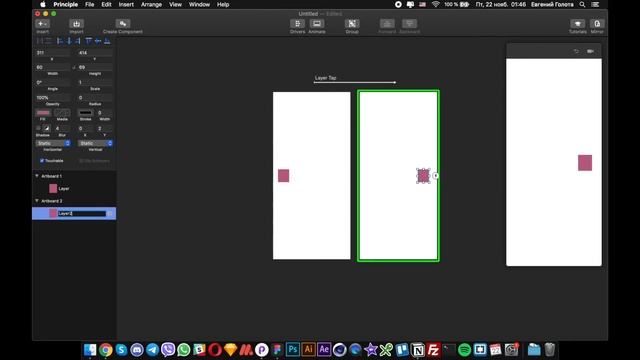Toggle the Touchable checkbox
This screenshot has height=360, width=640.
tap(42, 161)
